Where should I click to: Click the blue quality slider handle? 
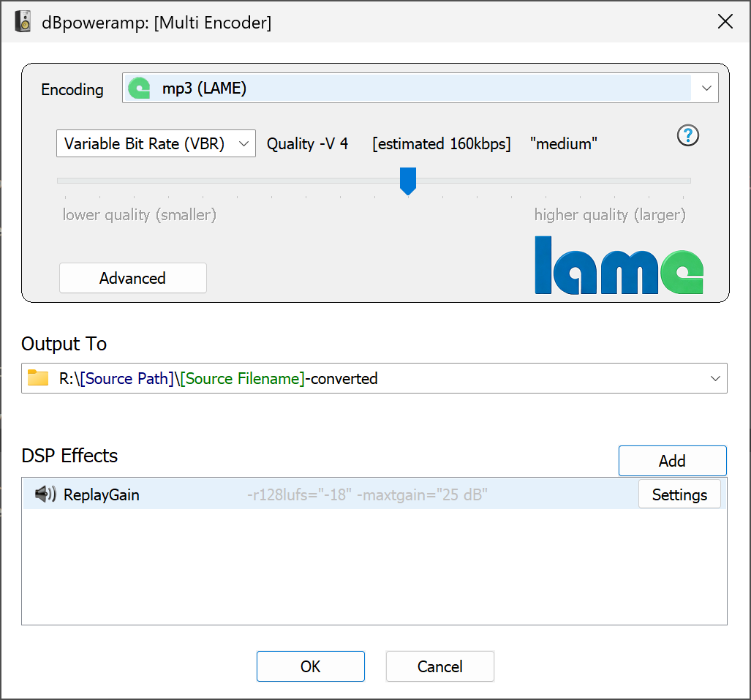pos(408,180)
